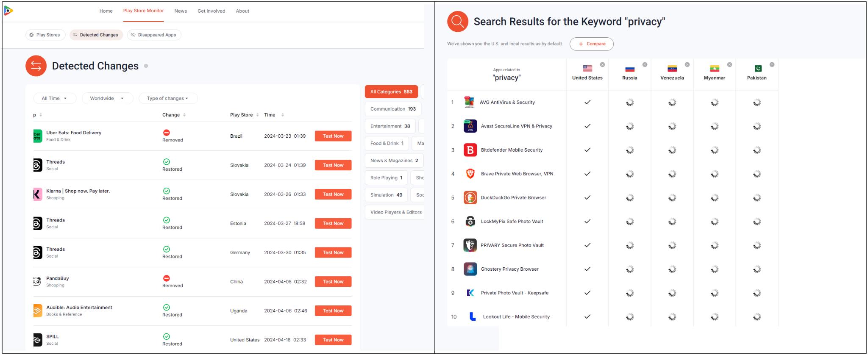Viewport: 868px width, 355px height.
Task: Filter by Food & Drink category
Action: point(387,143)
